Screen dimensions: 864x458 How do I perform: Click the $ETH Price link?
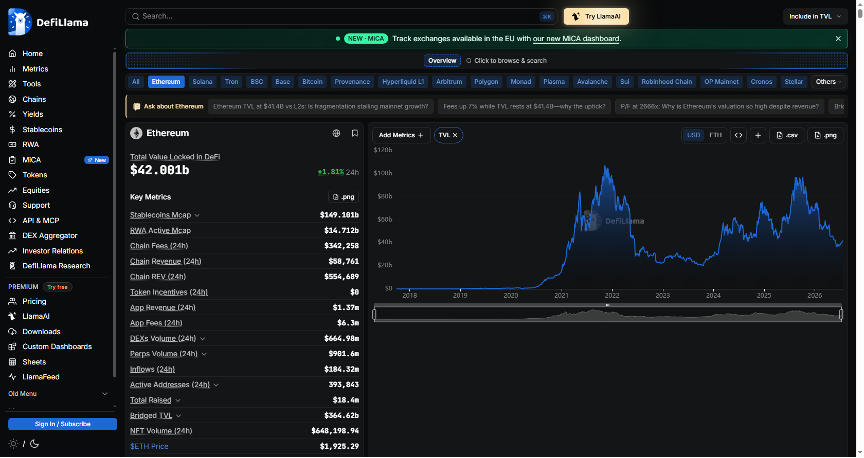(x=149, y=446)
